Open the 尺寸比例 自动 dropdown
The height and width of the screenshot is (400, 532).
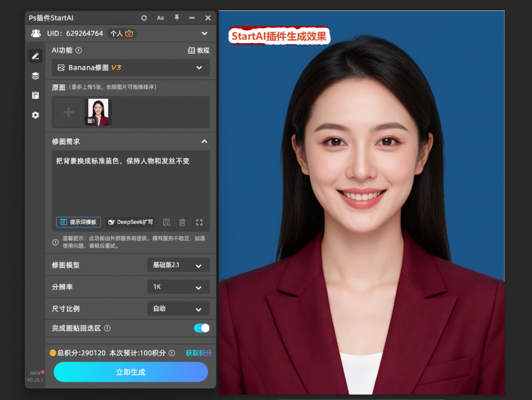(x=179, y=309)
